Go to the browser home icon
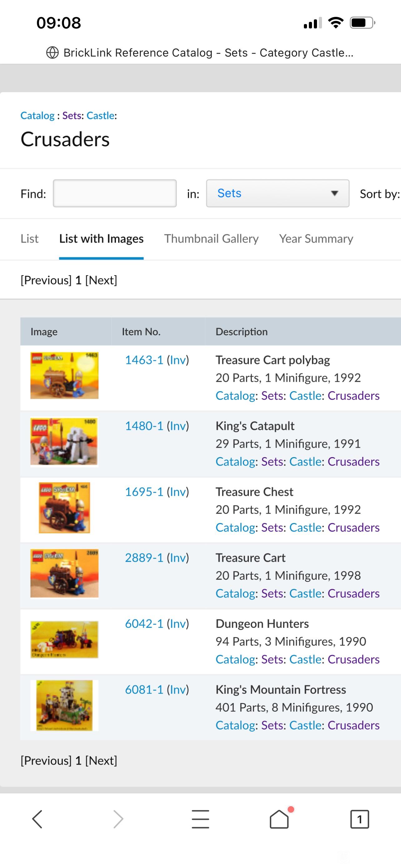The height and width of the screenshot is (868, 401). [x=280, y=819]
